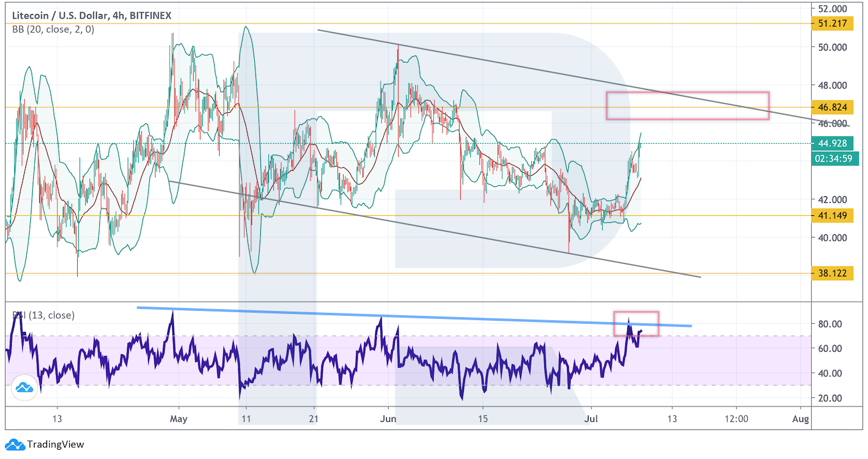The width and height of the screenshot is (868, 459).
Task: Select the RSI (13, close) indicator legend
Action: [x=43, y=315]
